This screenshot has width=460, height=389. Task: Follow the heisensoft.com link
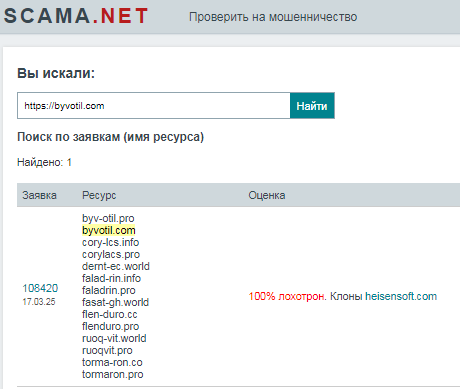401,296
